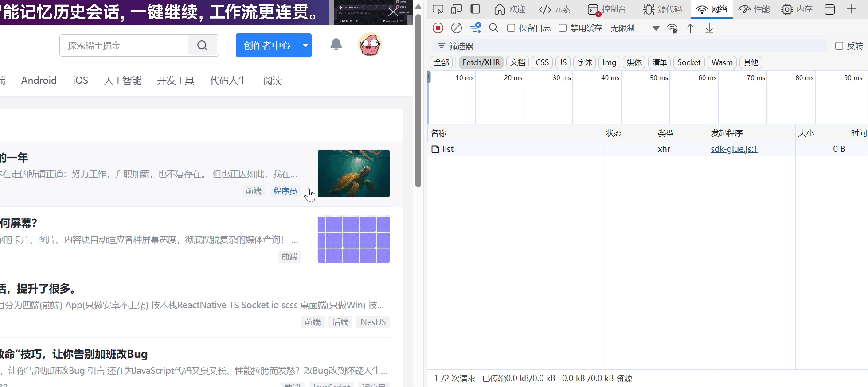Open the sdk-glue.js:1 initiator link
The width and height of the screenshot is (868, 387).
[734, 149]
